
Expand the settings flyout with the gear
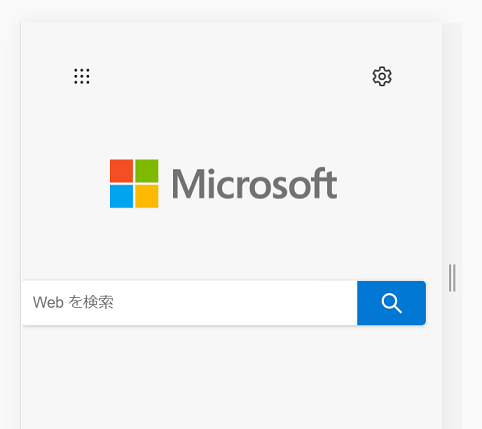click(x=382, y=76)
